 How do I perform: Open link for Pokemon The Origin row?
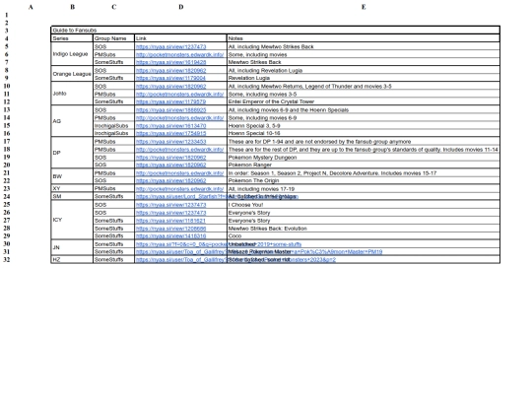(171, 181)
